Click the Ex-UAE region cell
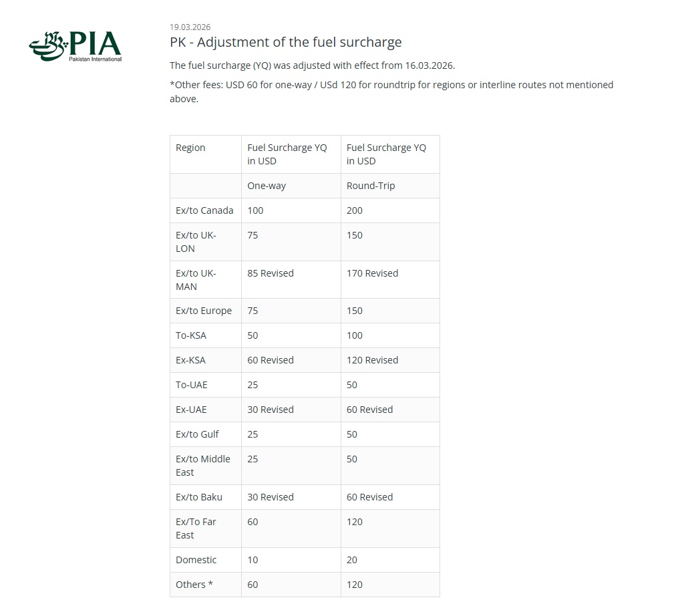This screenshot has height=616, width=682. pos(191,410)
